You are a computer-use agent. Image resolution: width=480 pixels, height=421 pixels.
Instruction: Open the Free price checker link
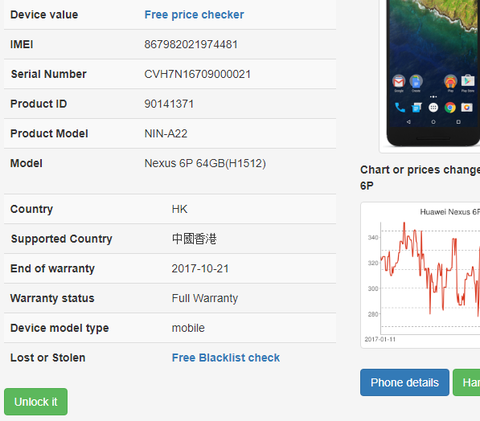click(194, 15)
